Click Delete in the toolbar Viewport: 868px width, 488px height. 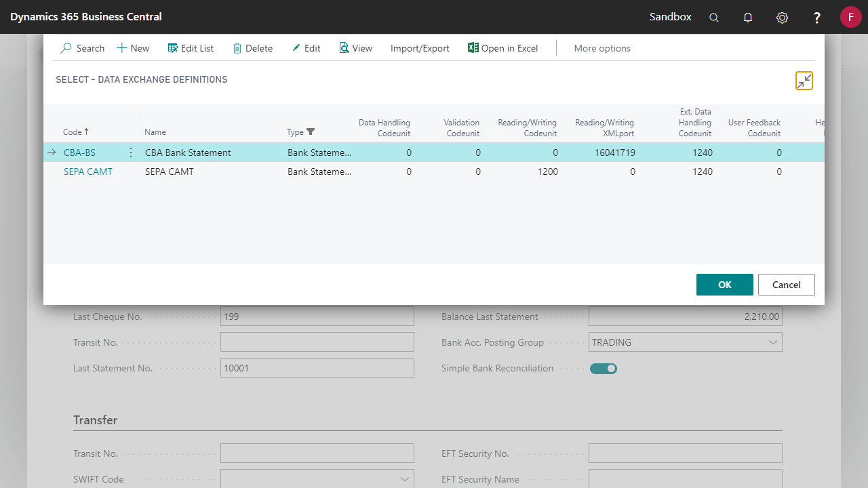252,48
